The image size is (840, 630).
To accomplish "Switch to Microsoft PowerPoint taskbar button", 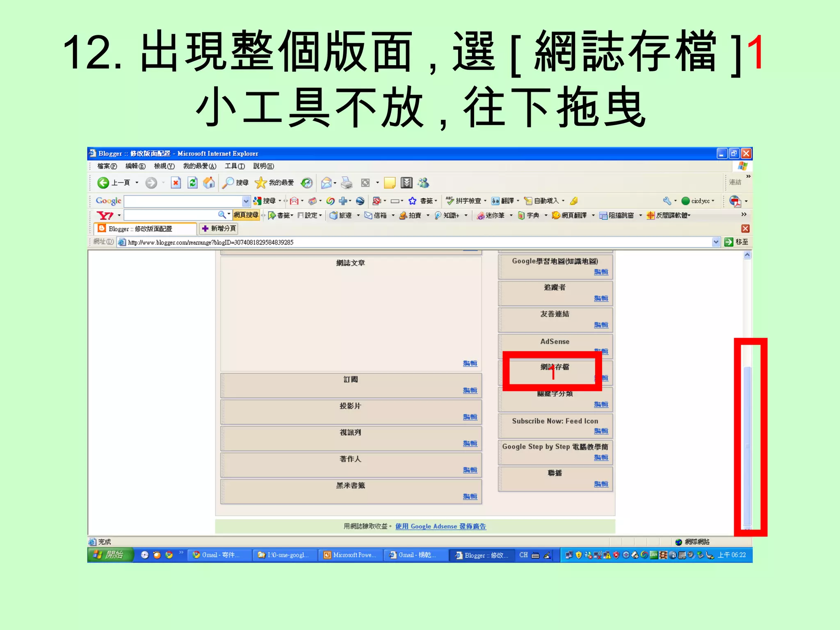I will click(351, 555).
